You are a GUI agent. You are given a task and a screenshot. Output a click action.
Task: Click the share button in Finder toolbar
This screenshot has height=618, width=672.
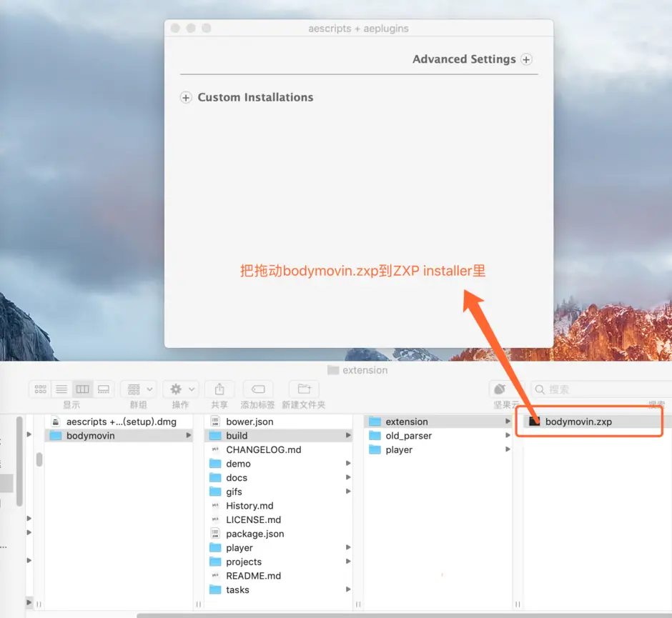pos(219,389)
